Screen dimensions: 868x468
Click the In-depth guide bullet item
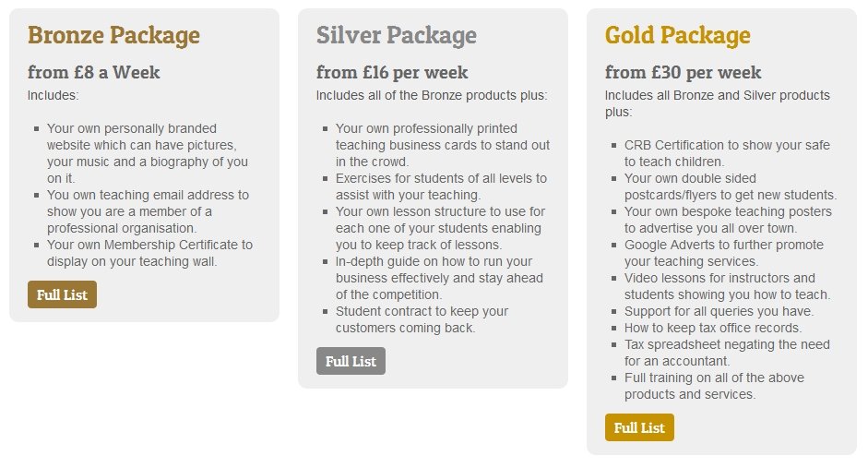point(439,278)
